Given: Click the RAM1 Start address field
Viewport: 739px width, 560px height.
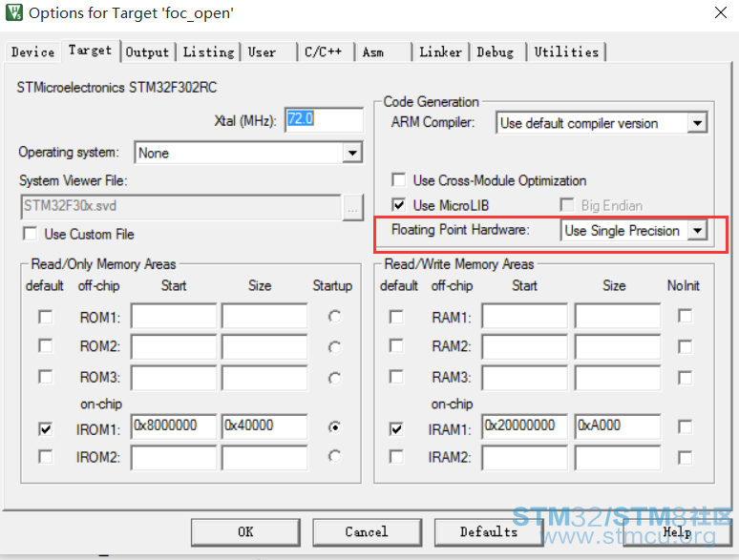Looking at the screenshot, I should click(524, 316).
